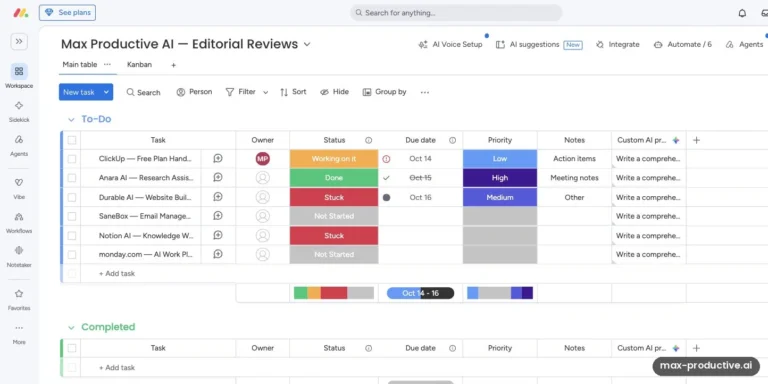The height and width of the screenshot is (384, 768).
Task: Select all checkbox in Completed header
Action: (x=72, y=348)
